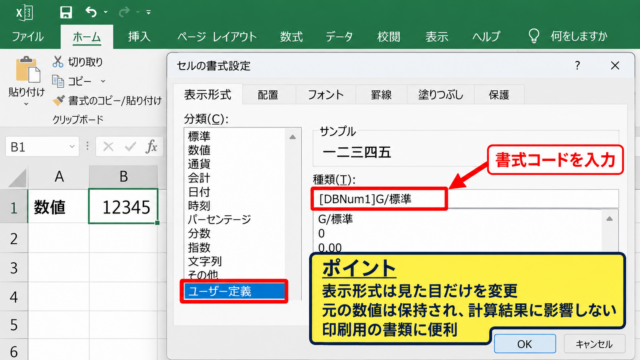640x360 pixels.
Task: Select ユーザー定義 category
Action: point(234,291)
